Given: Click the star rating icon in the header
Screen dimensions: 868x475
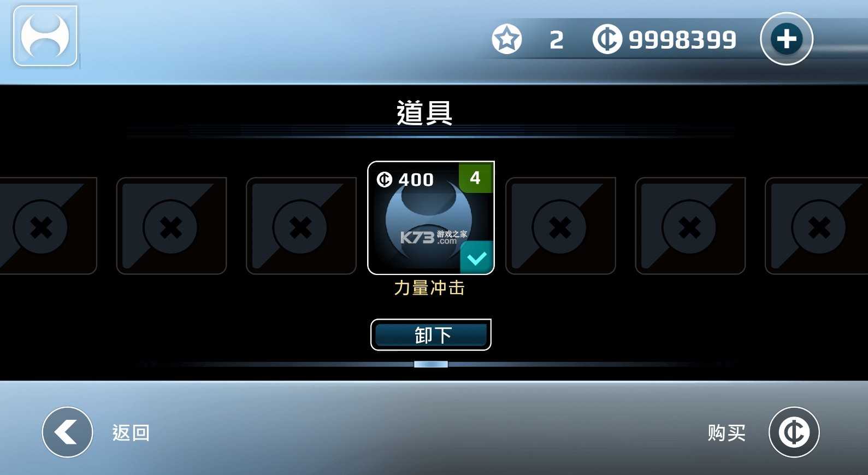Looking at the screenshot, I should pos(507,39).
